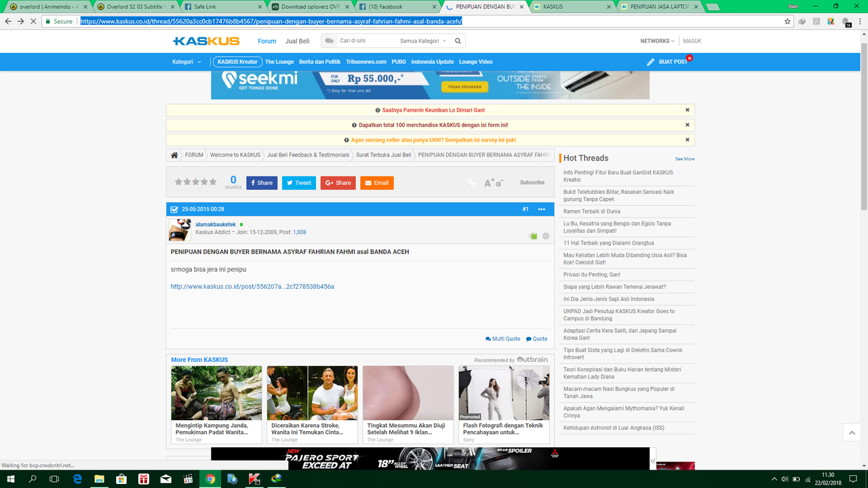This screenshot has height=488, width=868.
Task: Open Hot Thread Ramen Terbaik di Dunia
Action: click(591, 211)
